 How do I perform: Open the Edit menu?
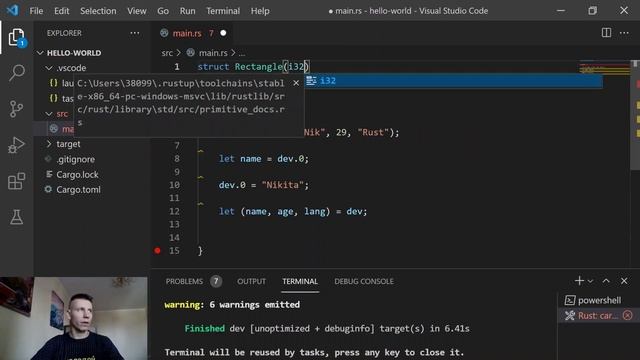click(62, 11)
